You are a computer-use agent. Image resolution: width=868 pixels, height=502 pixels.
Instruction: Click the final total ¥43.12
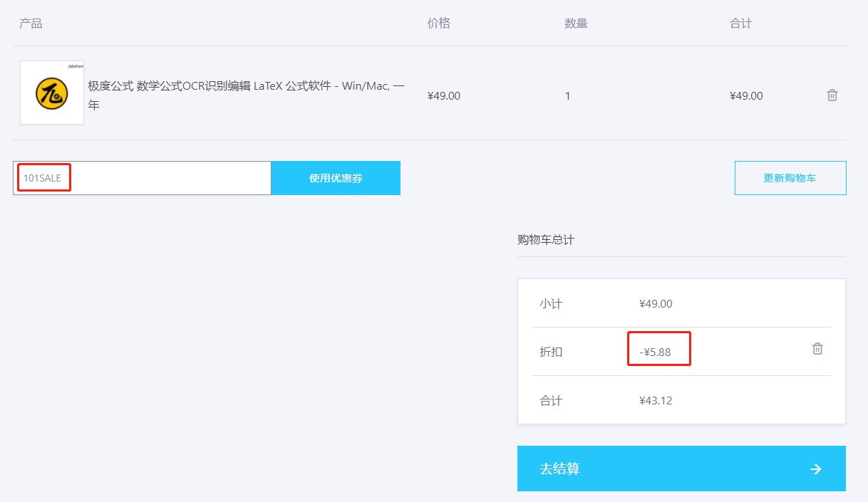point(656,401)
